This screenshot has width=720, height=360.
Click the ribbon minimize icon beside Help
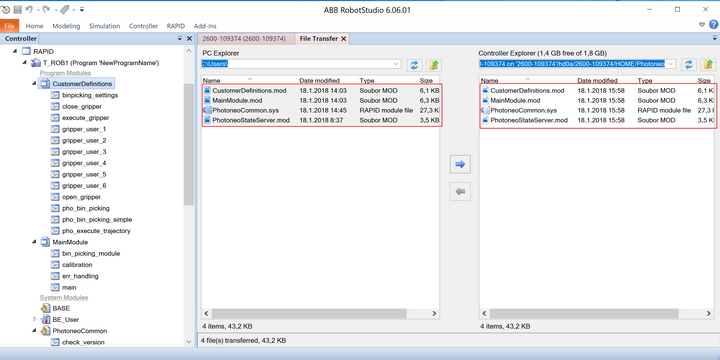[702, 25]
